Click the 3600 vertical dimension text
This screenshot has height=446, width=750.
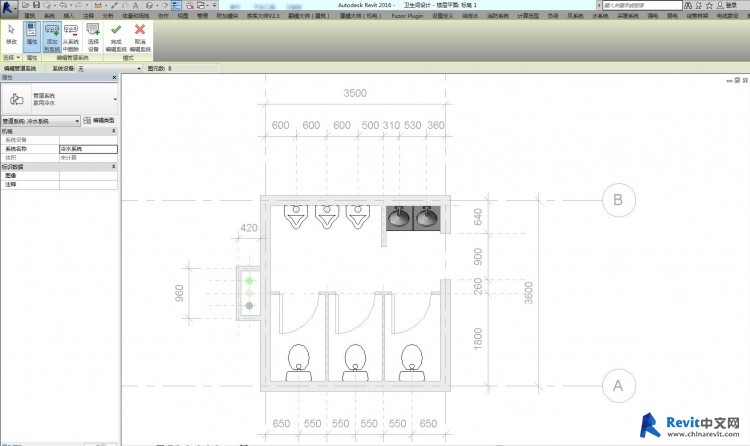[x=528, y=292]
